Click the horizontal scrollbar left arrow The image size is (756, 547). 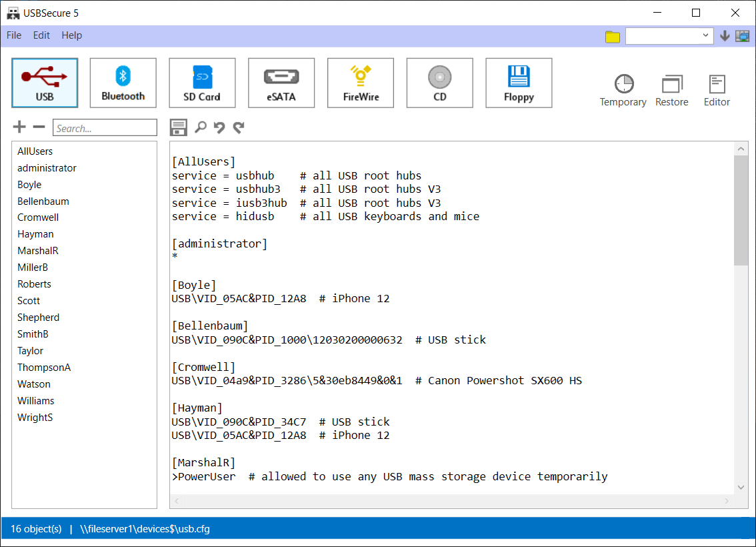(x=177, y=501)
